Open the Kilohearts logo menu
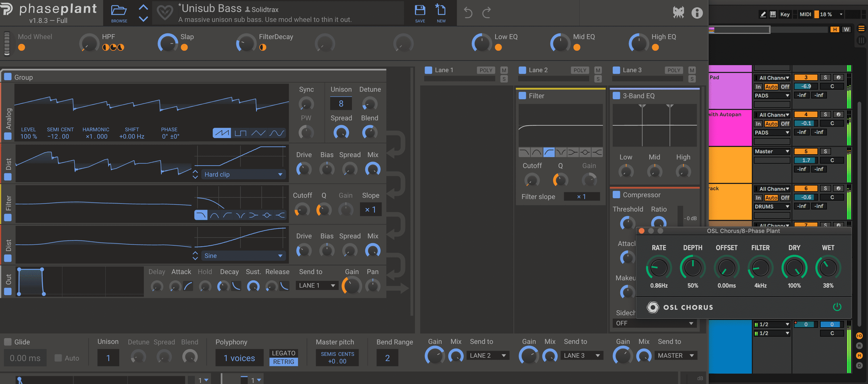This screenshot has width=868, height=384. pyautogui.click(x=678, y=13)
